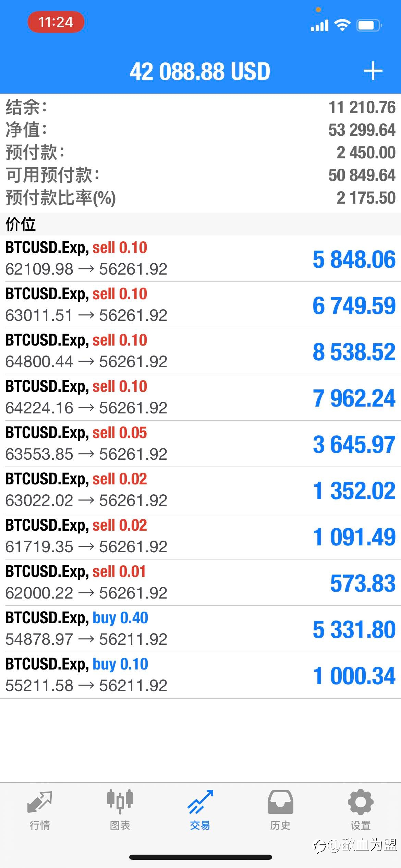Tap the 行情 tab label
The image size is (401, 868).
[40, 825]
